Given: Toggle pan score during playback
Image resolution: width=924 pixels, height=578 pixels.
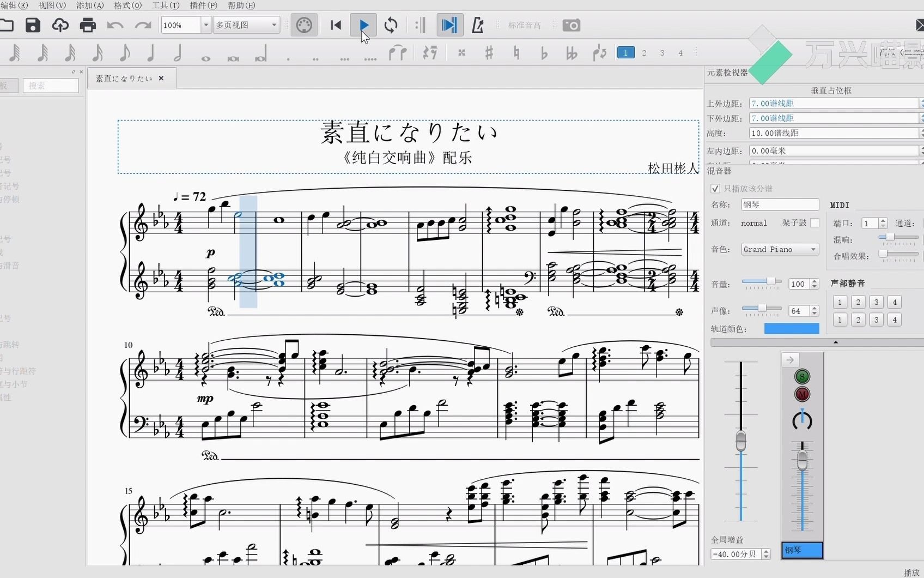Looking at the screenshot, I should pyautogui.click(x=449, y=25).
